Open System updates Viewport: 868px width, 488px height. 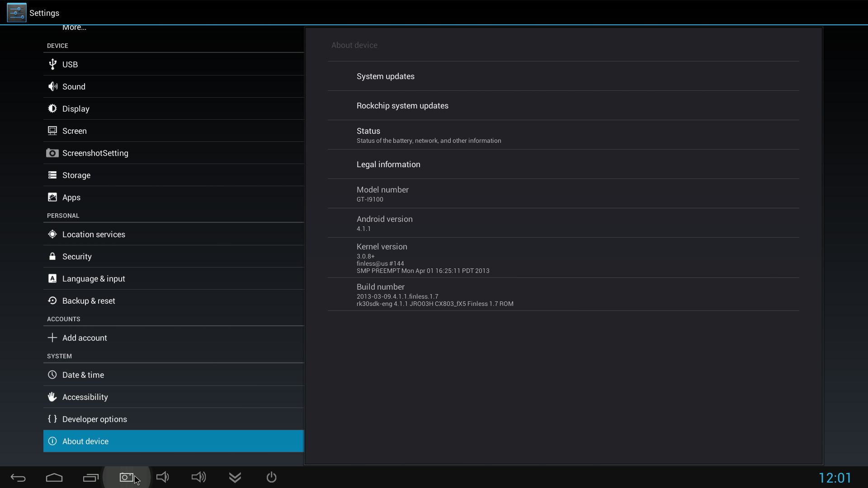pos(563,76)
